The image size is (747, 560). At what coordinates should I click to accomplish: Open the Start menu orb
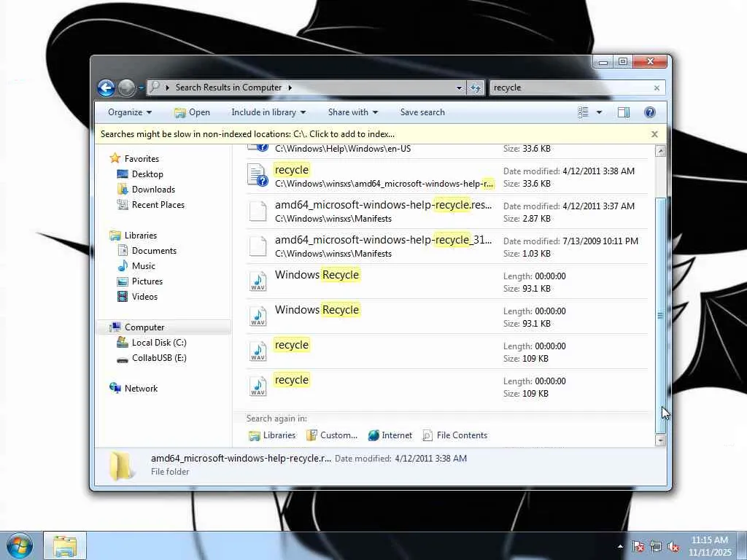click(20, 545)
